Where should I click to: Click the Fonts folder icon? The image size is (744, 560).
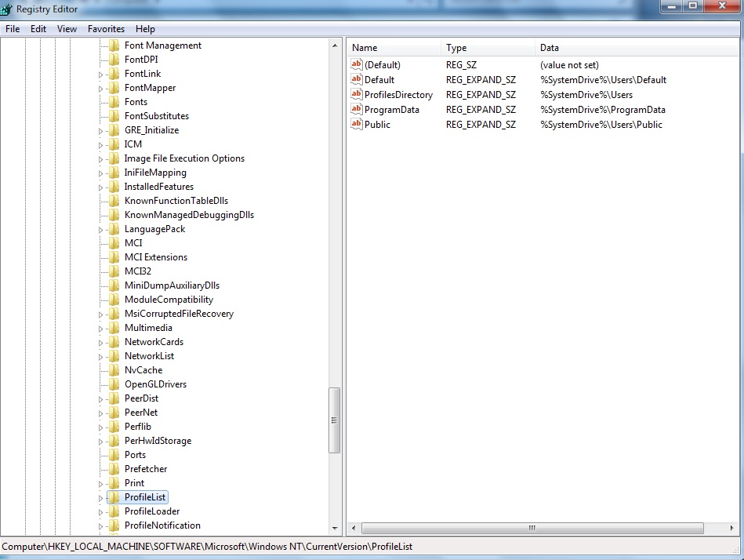point(114,101)
